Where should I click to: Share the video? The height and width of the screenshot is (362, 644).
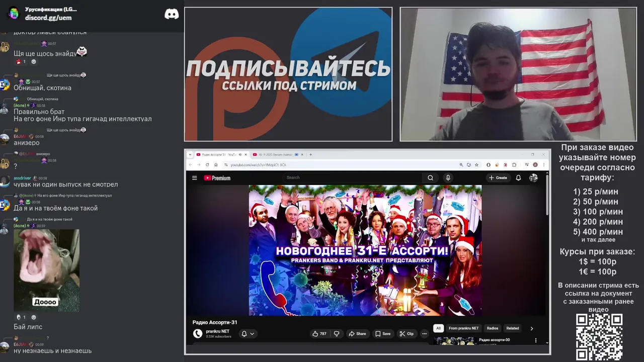coord(357,333)
